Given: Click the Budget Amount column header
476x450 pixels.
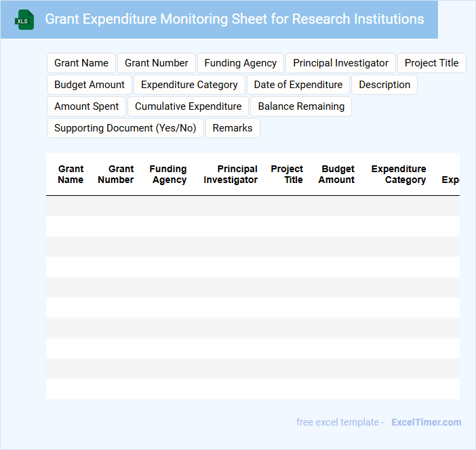Looking at the screenshot, I should pyautogui.click(x=337, y=174).
